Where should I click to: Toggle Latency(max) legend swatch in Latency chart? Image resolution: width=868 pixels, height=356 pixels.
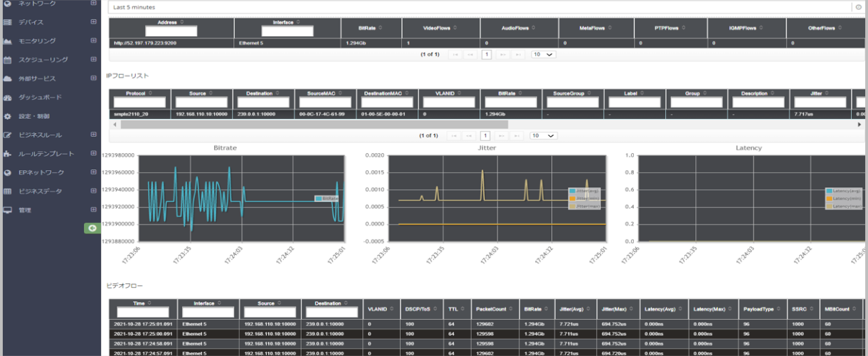(829, 206)
